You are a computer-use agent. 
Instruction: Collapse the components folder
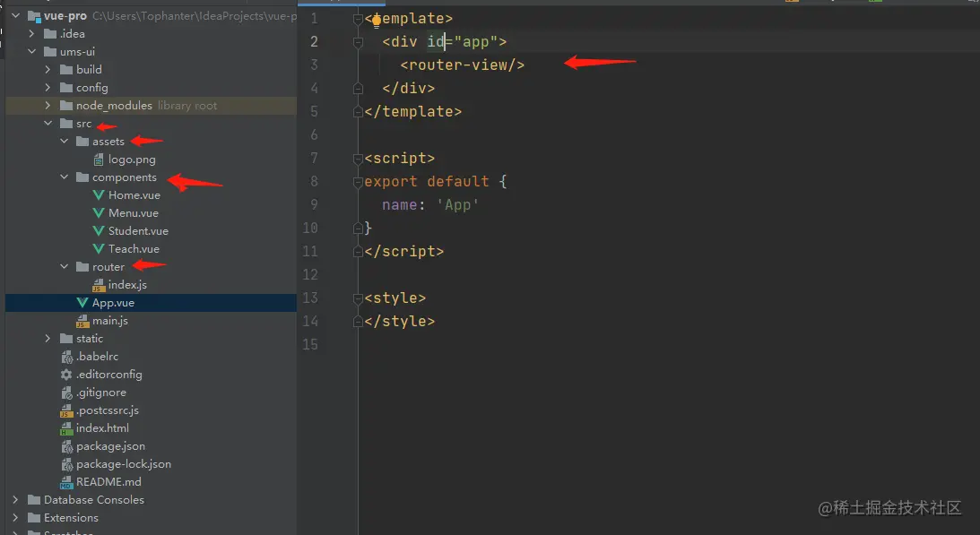65,177
